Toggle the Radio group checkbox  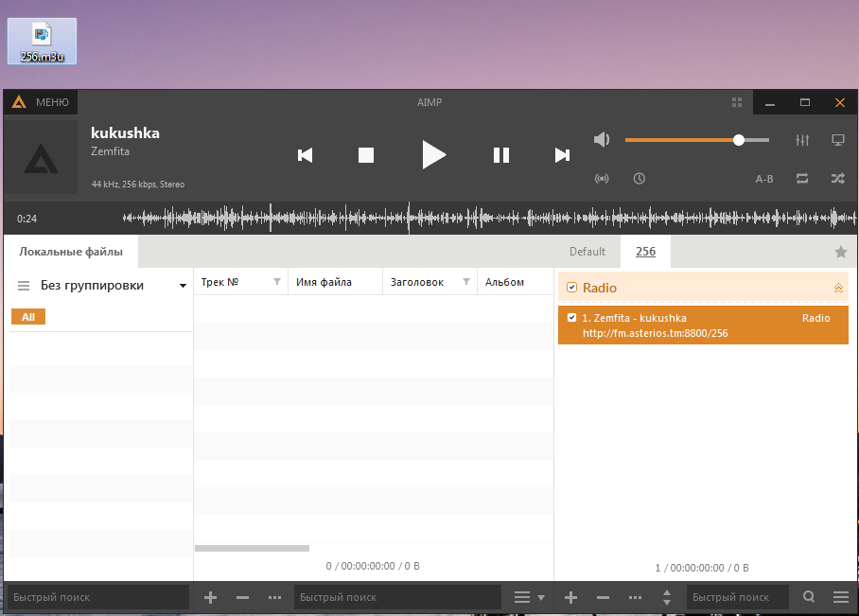point(571,287)
